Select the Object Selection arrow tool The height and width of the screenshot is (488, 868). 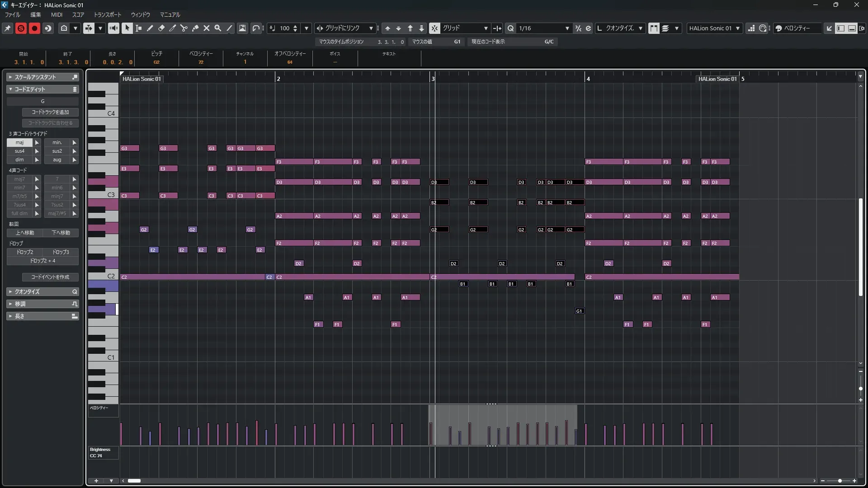click(x=127, y=28)
